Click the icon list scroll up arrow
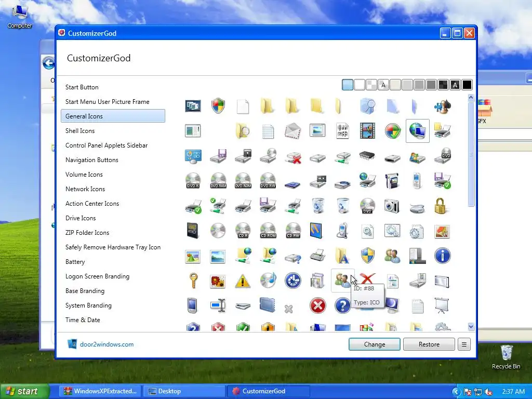 click(471, 98)
